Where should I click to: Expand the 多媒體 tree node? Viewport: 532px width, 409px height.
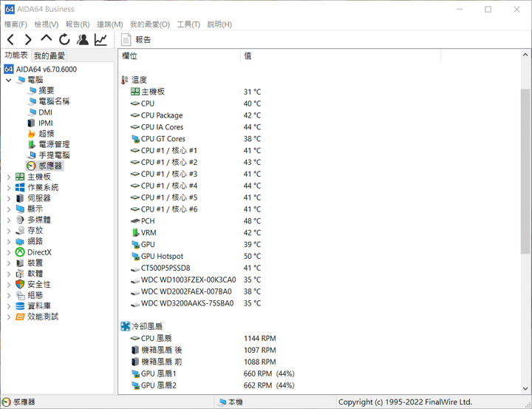[x=9, y=220]
